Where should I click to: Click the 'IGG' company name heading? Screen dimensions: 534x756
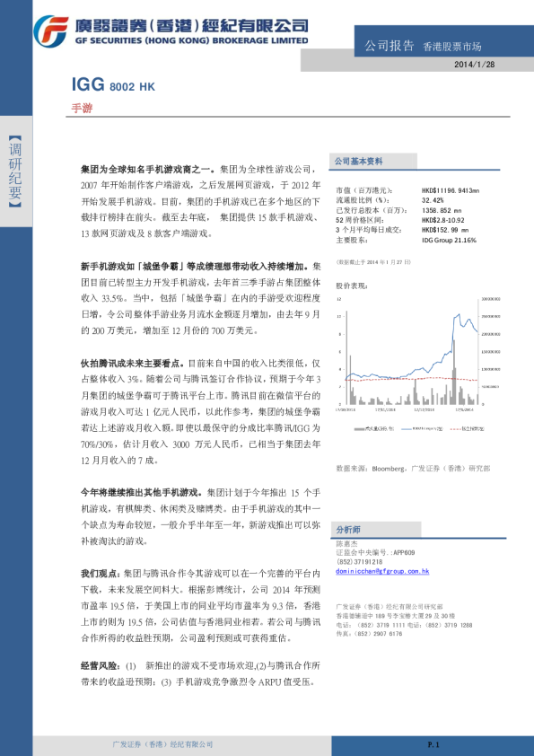[x=88, y=84]
